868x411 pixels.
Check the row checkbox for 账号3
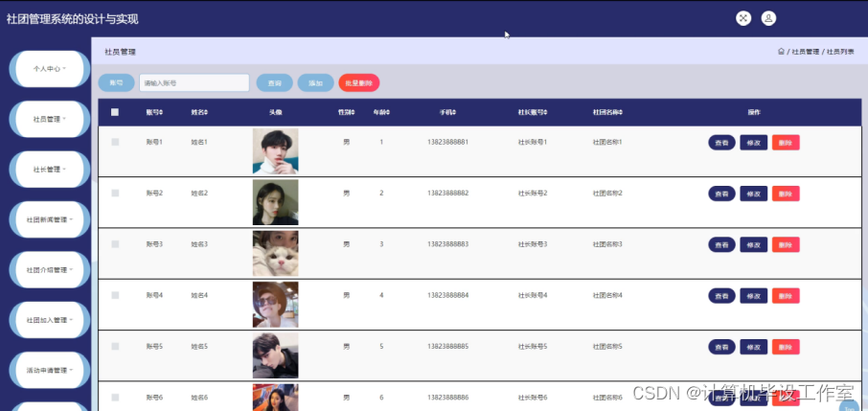coord(115,243)
